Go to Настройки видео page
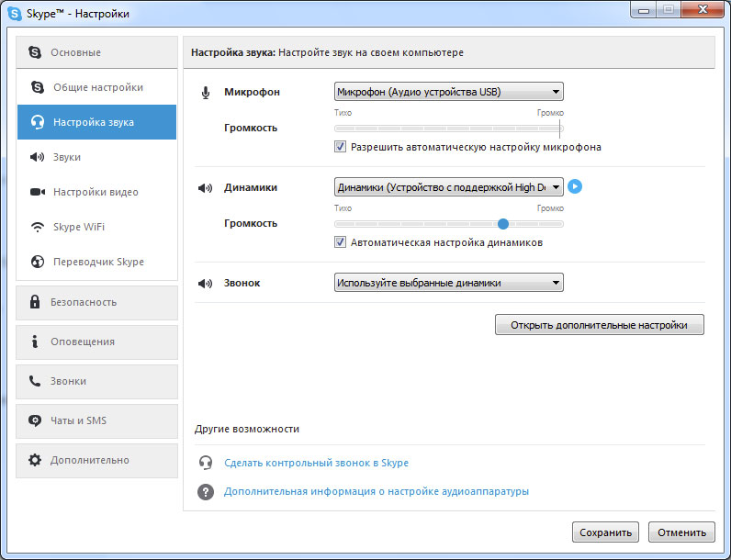 click(97, 192)
